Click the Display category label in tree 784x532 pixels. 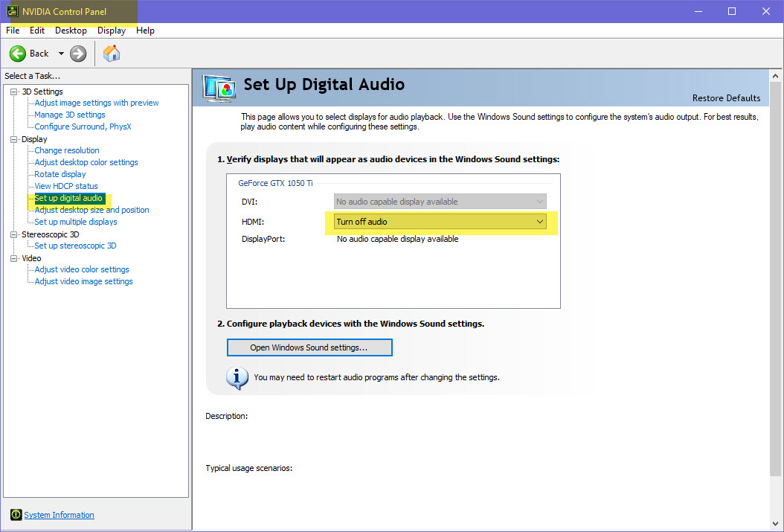34,139
